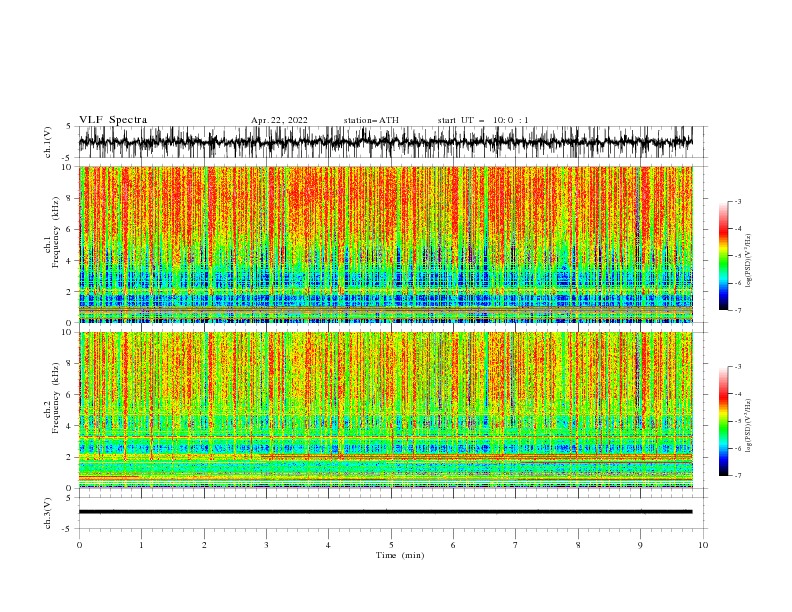
Task: Select the date text "Apr. 22, 2022"
Action: pos(279,120)
